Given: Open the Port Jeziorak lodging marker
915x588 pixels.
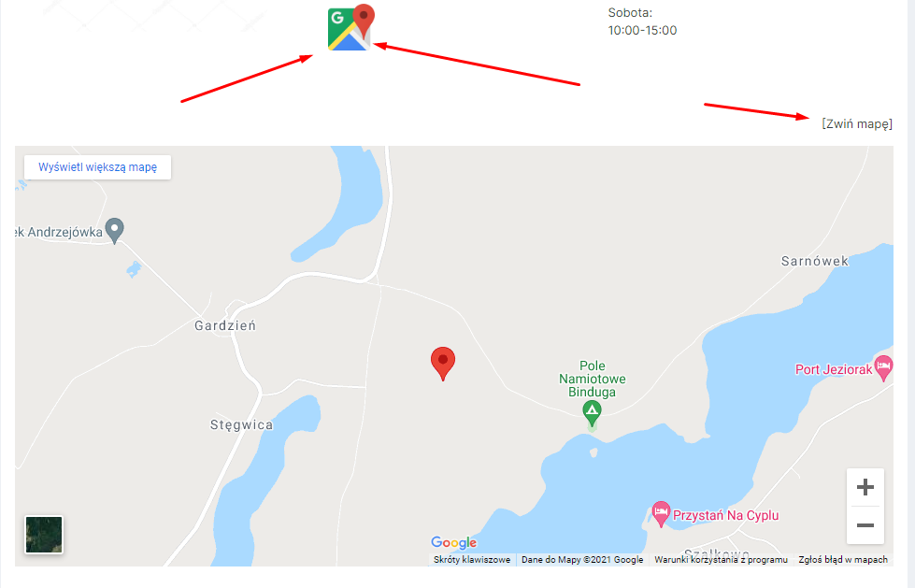Looking at the screenshot, I should click(883, 368).
